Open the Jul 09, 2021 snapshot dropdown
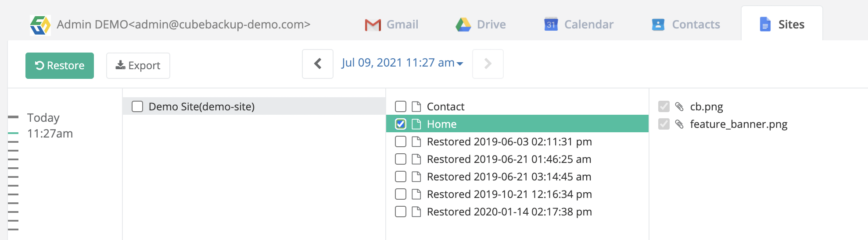Screen dimensions: 868x240 coord(402,63)
